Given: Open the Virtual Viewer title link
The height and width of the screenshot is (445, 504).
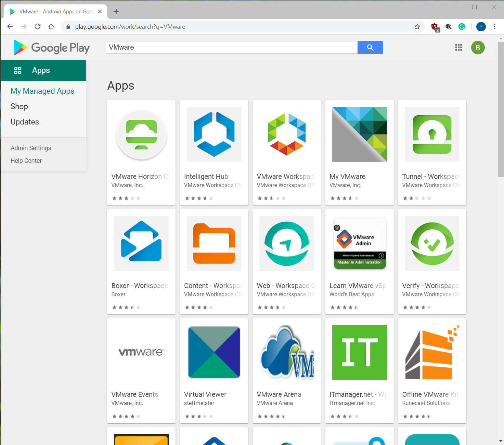Looking at the screenshot, I should (205, 394).
